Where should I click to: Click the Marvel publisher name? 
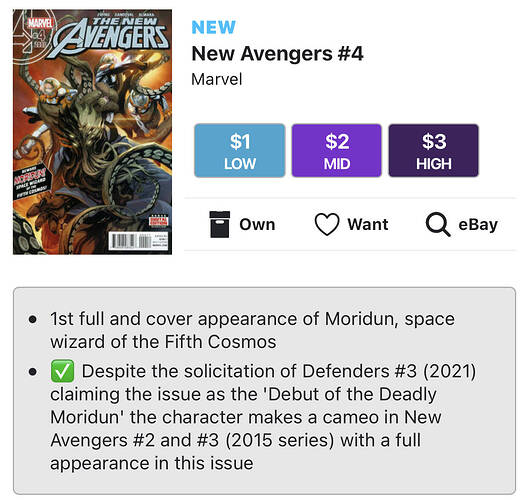tap(217, 79)
